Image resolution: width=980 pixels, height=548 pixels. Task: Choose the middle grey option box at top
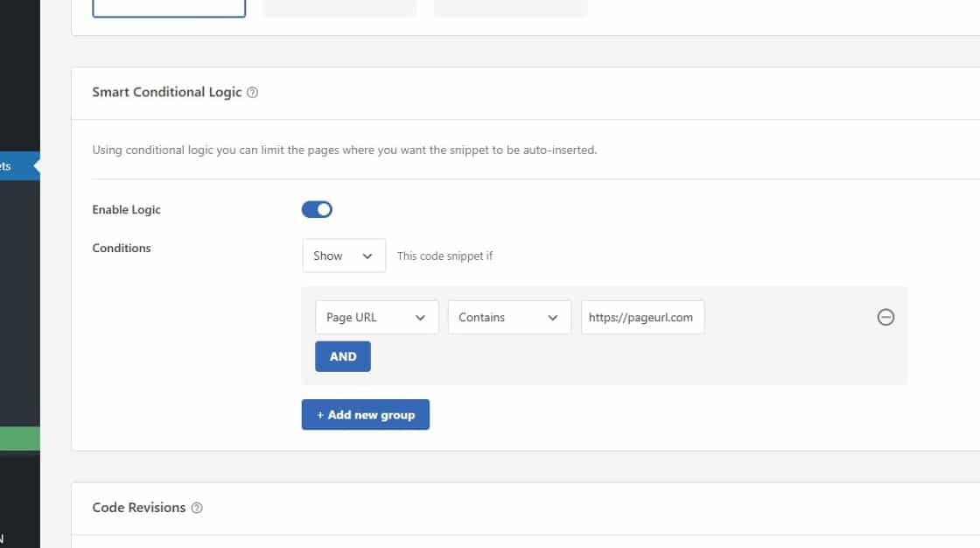(x=339, y=7)
